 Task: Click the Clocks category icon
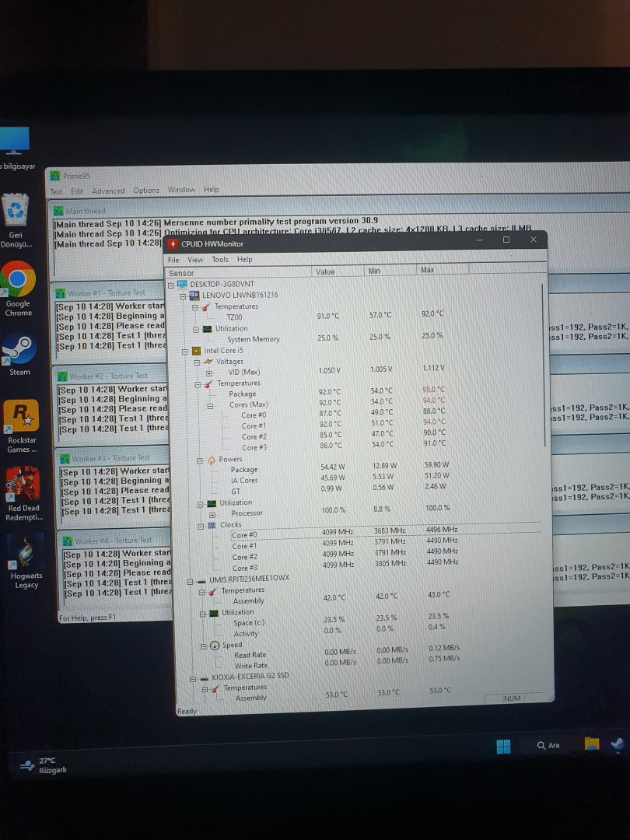pyautogui.click(x=212, y=525)
